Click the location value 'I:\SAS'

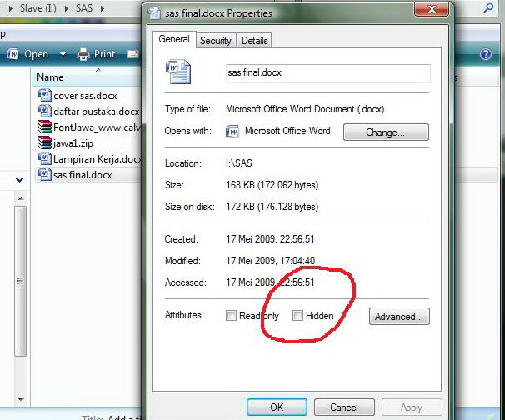(x=239, y=163)
